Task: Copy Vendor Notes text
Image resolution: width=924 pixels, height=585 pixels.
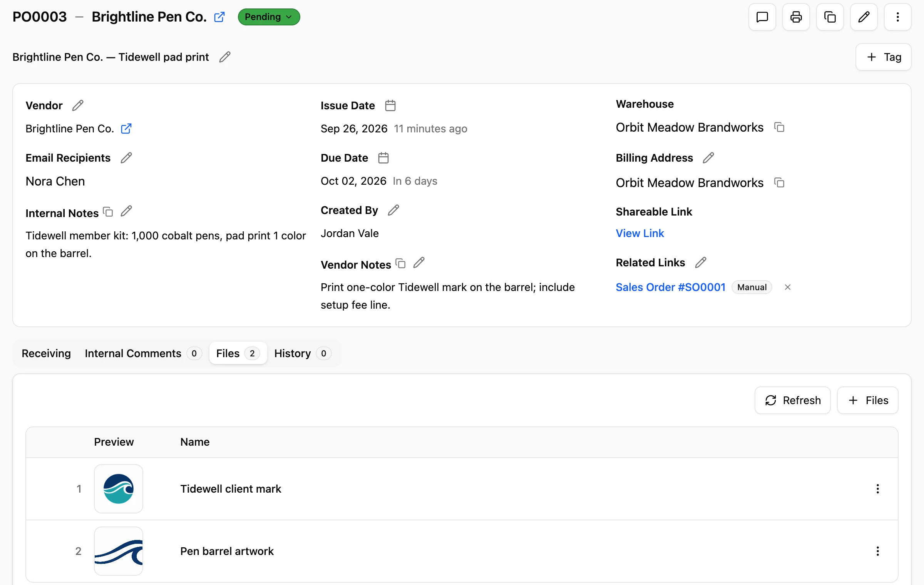Action: pos(400,263)
